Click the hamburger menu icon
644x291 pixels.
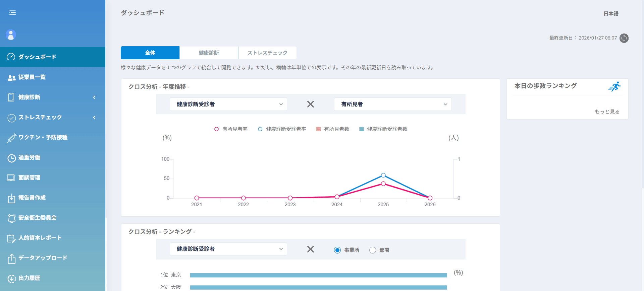point(12,13)
